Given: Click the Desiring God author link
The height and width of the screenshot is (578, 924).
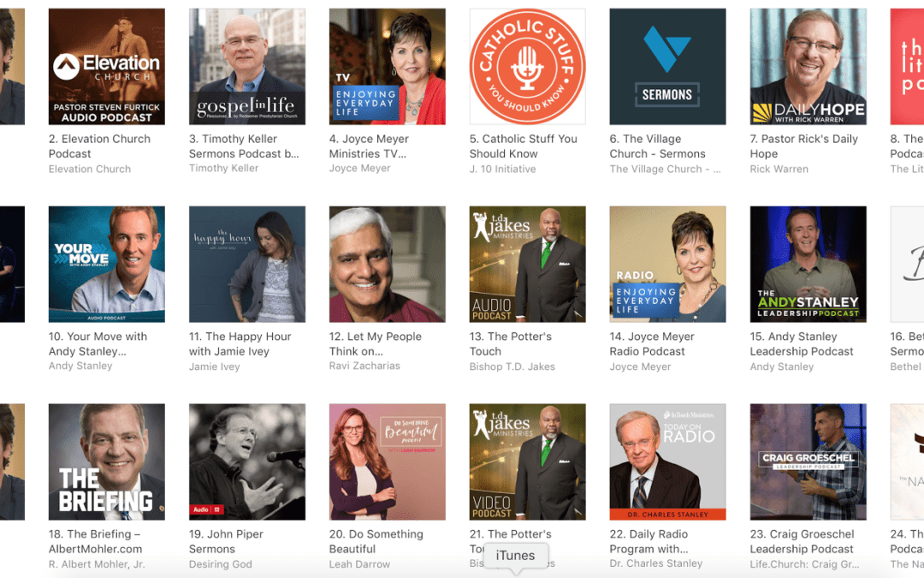Looking at the screenshot, I should click(221, 563).
